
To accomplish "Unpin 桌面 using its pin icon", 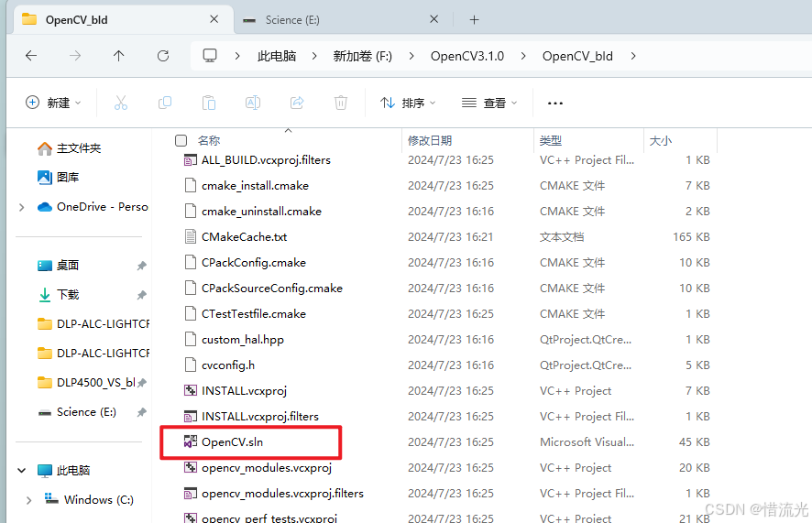I will [x=141, y=266].
